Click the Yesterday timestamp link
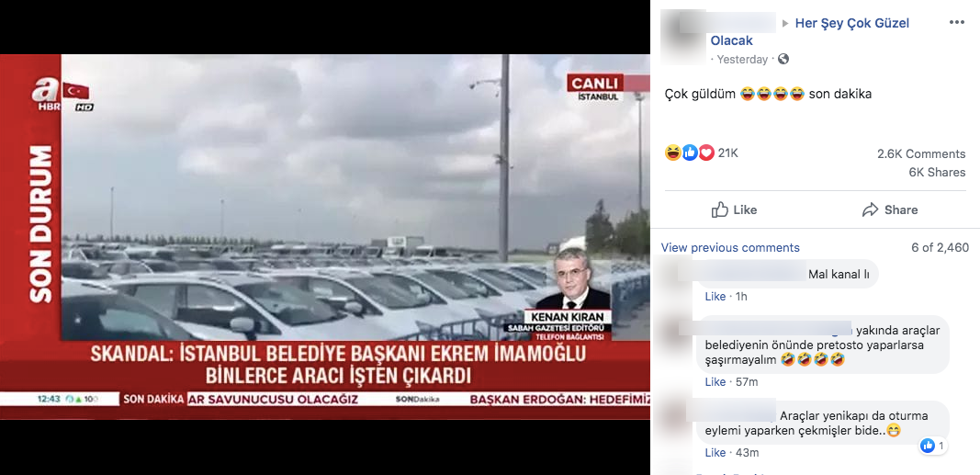The image size is (980, 475). coord(742,60)
